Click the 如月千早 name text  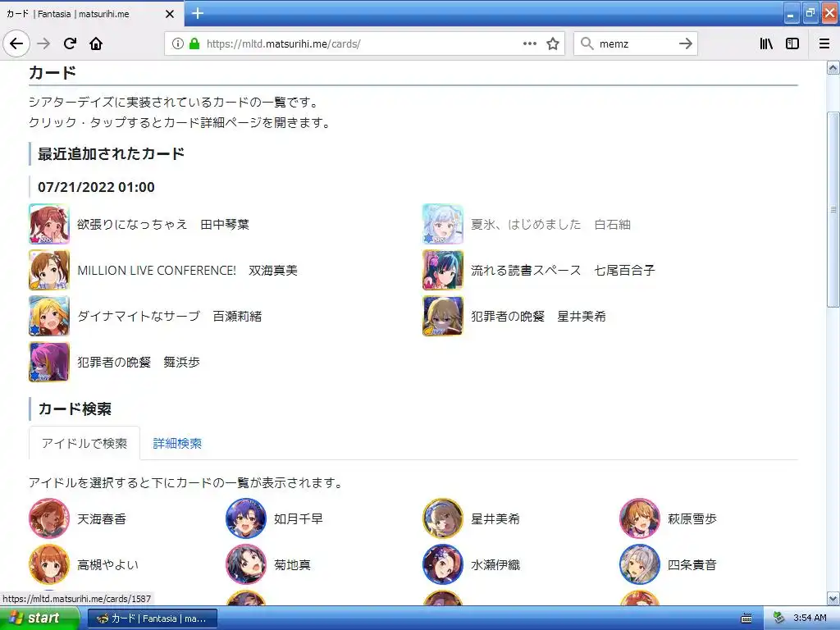(x=299, y=519)
